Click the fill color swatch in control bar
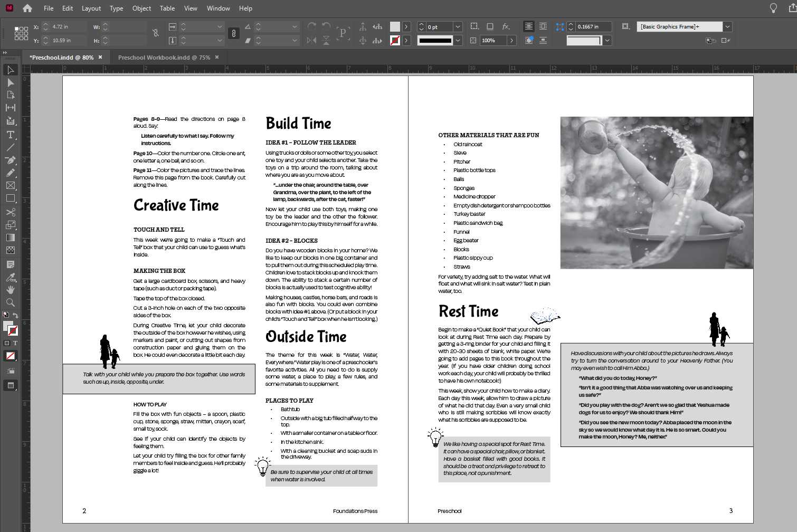 pyautogui.click(x=395, y=26)
